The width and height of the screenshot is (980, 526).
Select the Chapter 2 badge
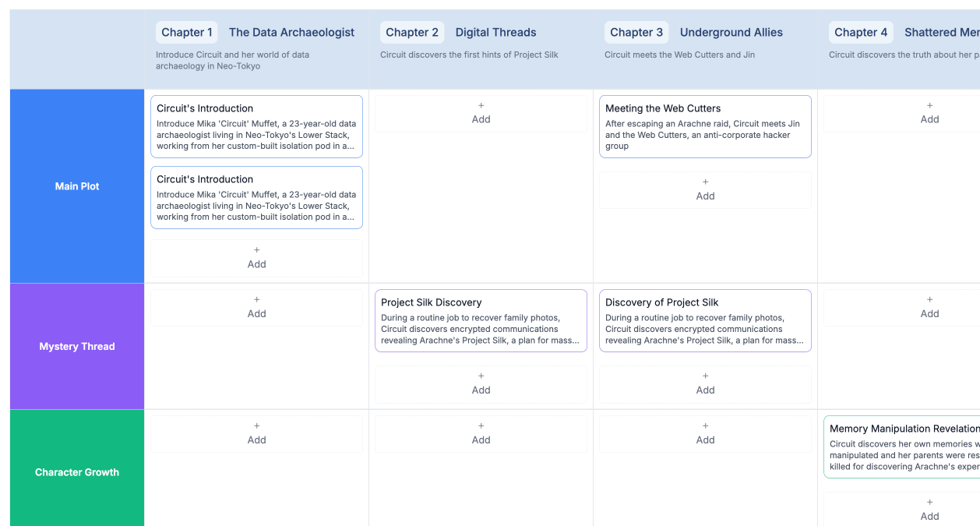click(411, 33)
